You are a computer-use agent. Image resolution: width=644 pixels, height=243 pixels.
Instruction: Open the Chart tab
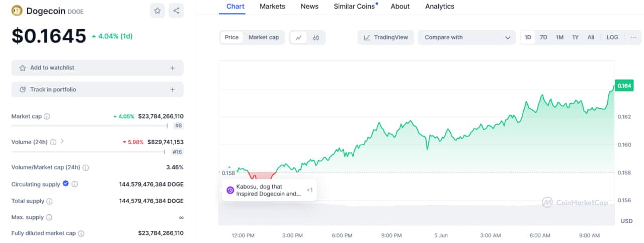[235, 7]
